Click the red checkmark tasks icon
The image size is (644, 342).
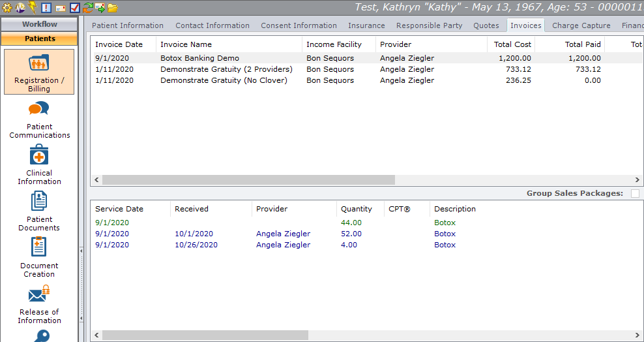coord(74,7)
